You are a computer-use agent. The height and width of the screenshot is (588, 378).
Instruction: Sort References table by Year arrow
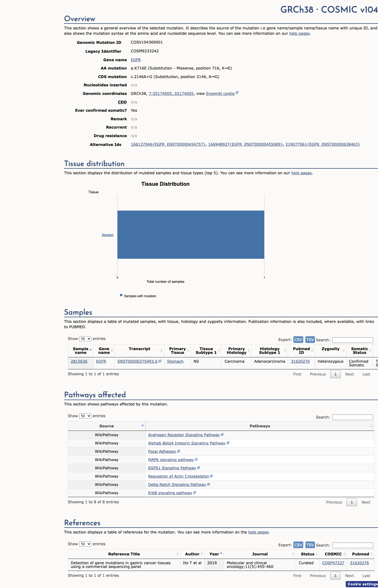click(x=221, y=553)
